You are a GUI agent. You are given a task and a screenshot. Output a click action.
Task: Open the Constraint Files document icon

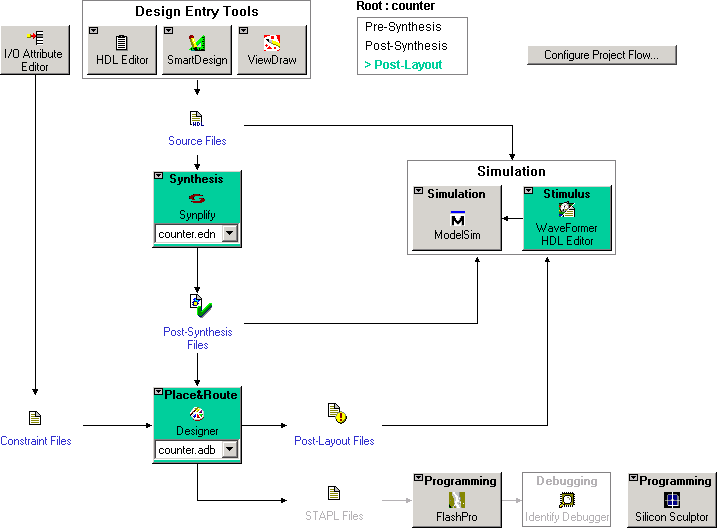[35, 418]
